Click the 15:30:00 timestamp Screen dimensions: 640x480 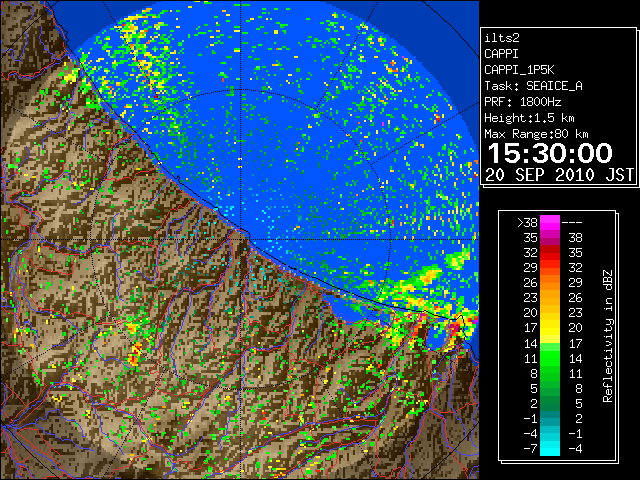coord(550,153)
